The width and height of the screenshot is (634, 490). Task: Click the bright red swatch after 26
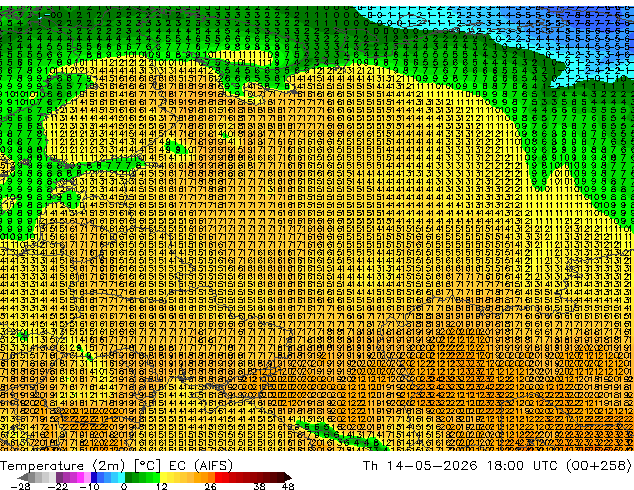click(x=218, y=477)
